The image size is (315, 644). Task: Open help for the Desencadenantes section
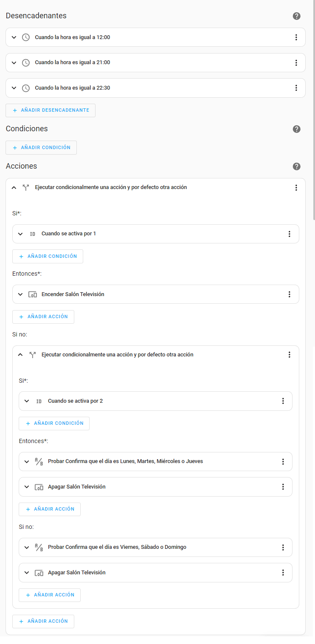(296, 16)
